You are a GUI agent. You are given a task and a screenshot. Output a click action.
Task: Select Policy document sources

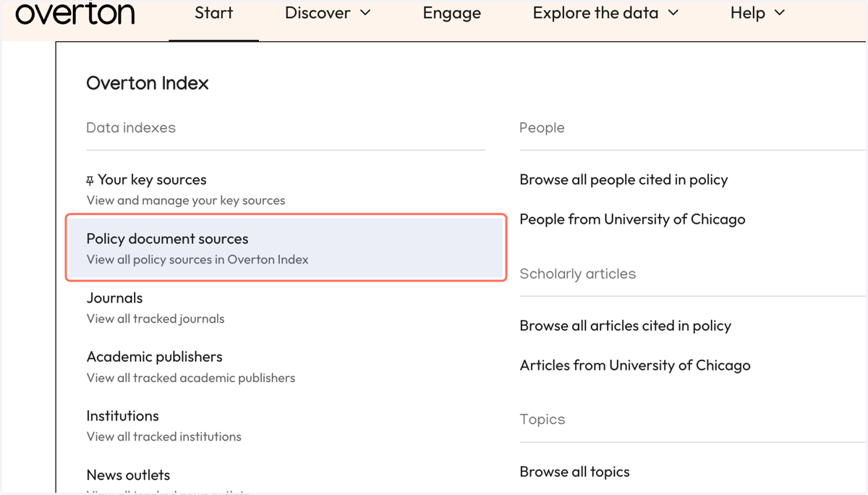(286, 247)
